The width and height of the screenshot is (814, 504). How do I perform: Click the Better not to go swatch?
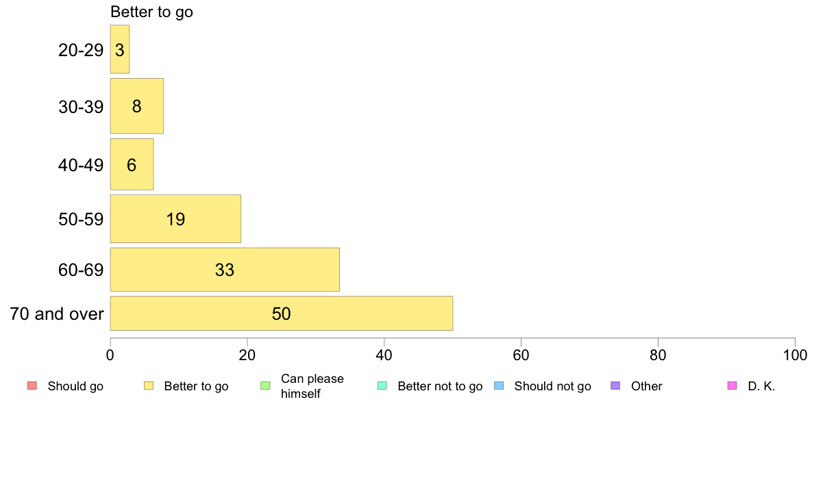click(x=382, y=386)
